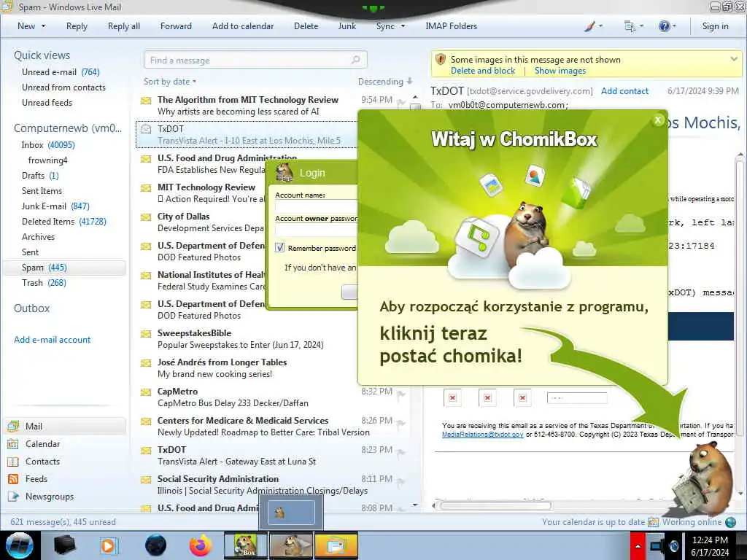This screenshot has height=560, width=747.
Task: Click MediaRelations@txdot.gov link
Action: click(482, 435)
